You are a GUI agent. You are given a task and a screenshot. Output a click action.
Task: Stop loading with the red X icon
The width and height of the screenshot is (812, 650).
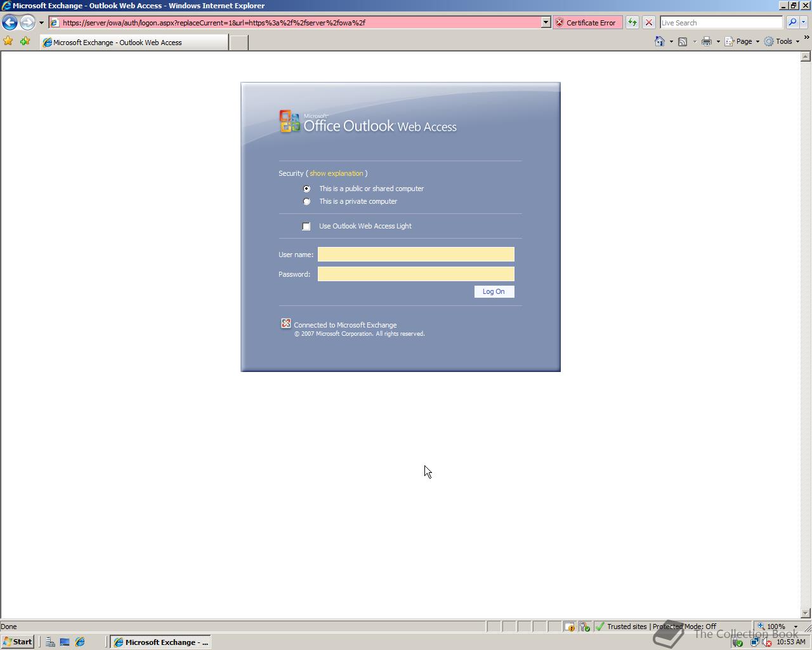coord(649,22)
